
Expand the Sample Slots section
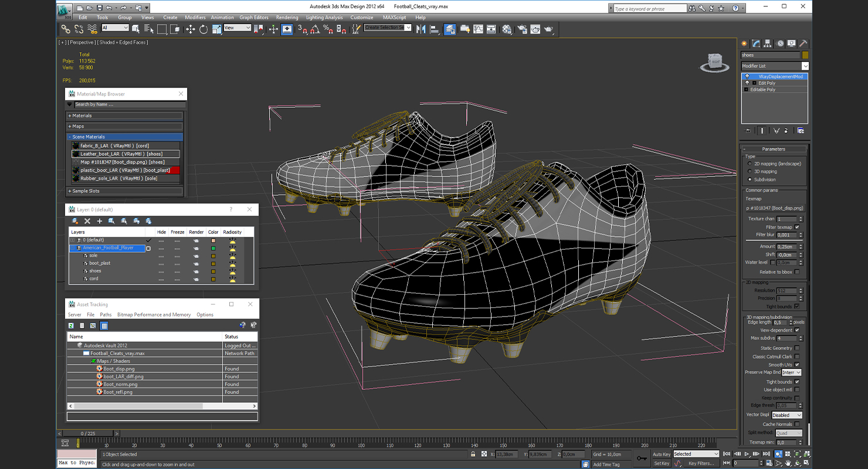click(126, 191)
